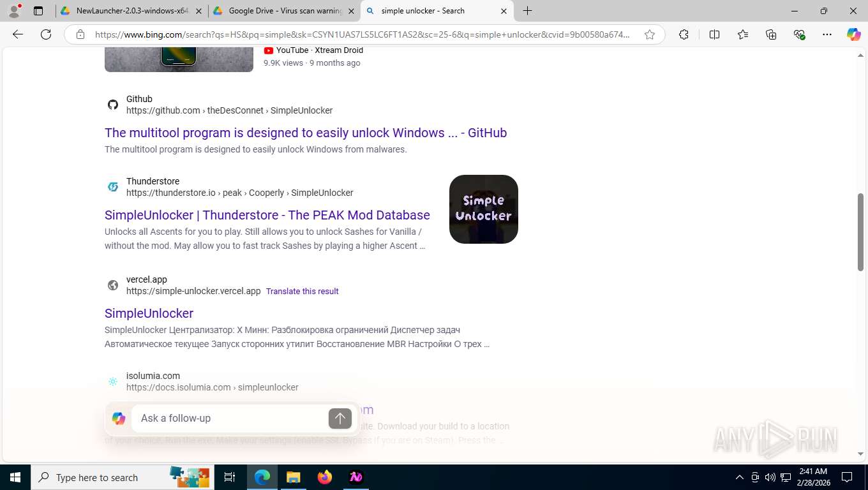Open the purple launcher app on taskbar

pos(356,477)
